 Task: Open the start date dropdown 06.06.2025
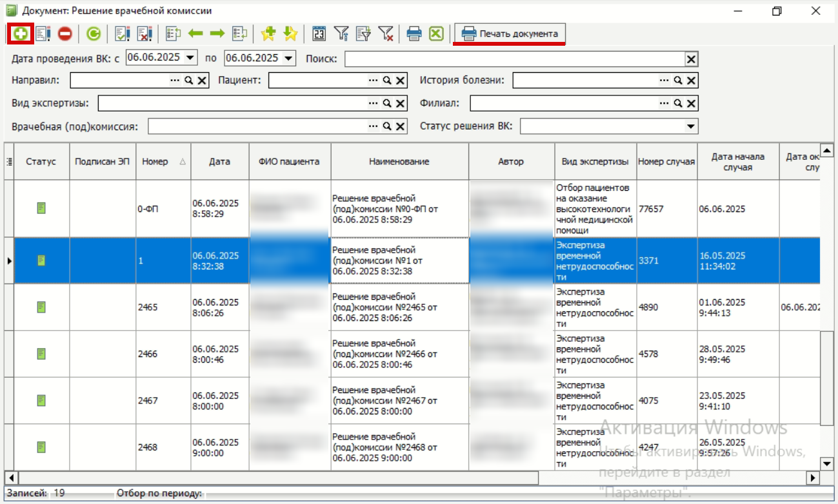[x=190, y=57]
